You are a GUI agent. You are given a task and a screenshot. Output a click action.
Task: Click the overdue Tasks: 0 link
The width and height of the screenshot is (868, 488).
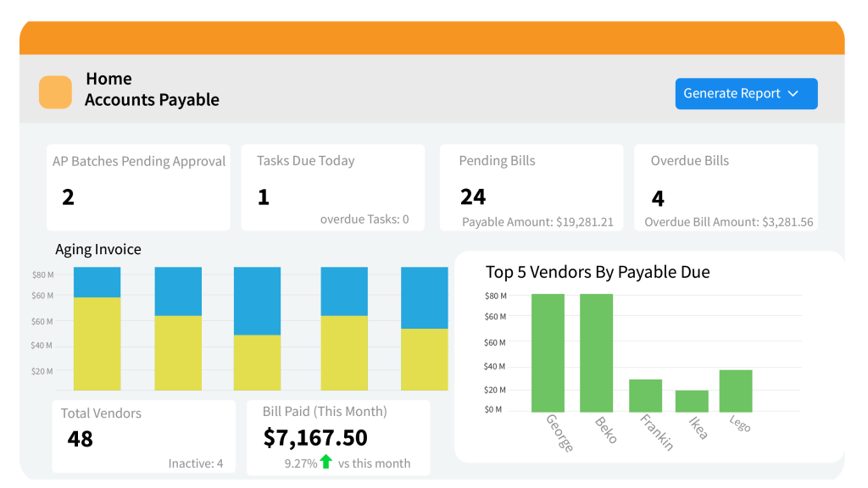[x=364, y=219]
